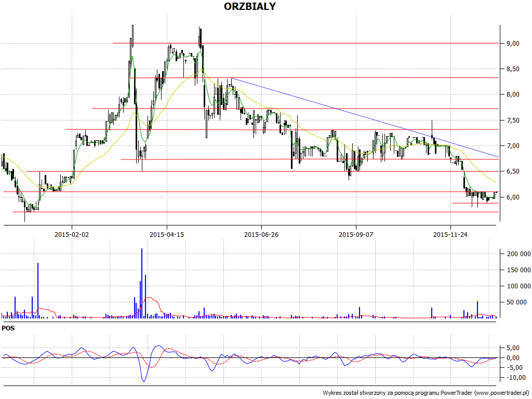This screenshot has width=532, height=399.
Task: Select the 6,50 price axis label
Action: tap(513, 171)
